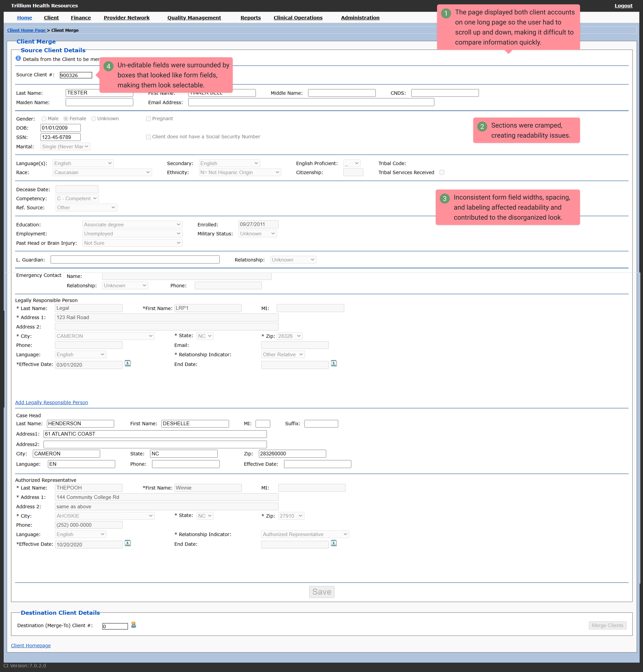Click the Case Head Zip field
This screenshot has width=643, height=672.
pos(292,454)
